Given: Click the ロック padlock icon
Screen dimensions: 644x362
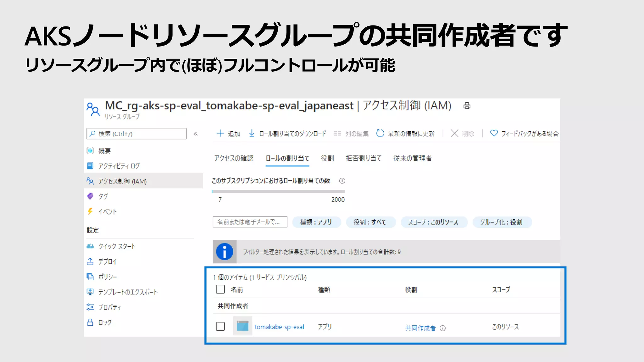Looking at the screenshot, I should click(90, 322).
